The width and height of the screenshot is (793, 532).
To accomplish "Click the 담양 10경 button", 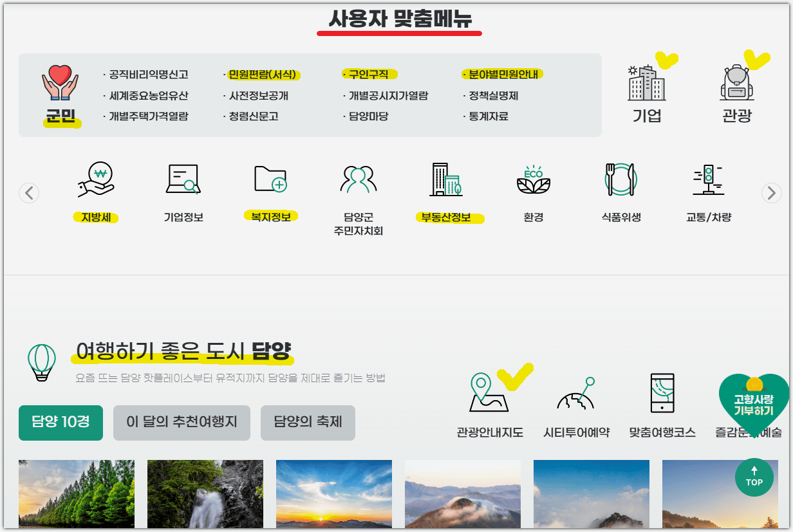I will click(61, 423).
